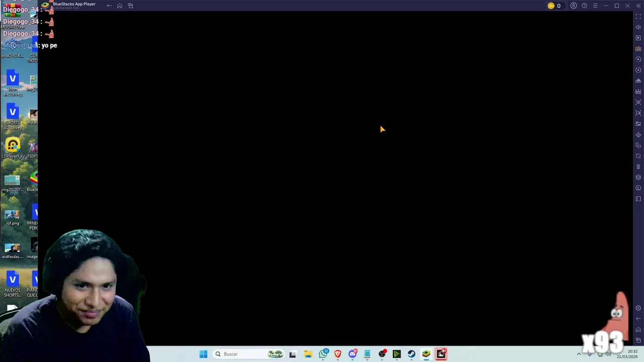Click the BlueStacks layers stack icon
Viewport: 644px width, 362px height.
click(638, 177)
